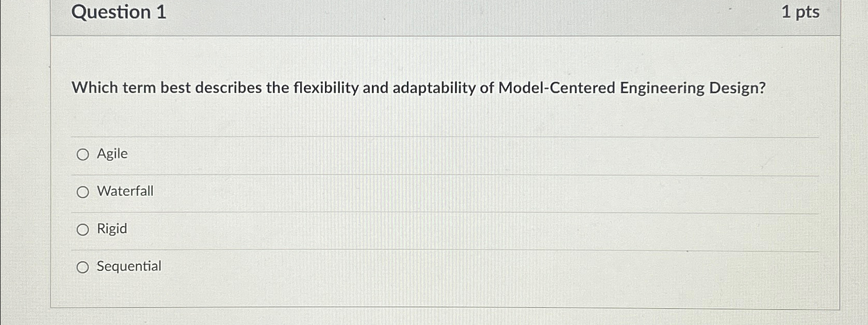
Task: Select the Waterfall answer option
Action: point(83,191)
